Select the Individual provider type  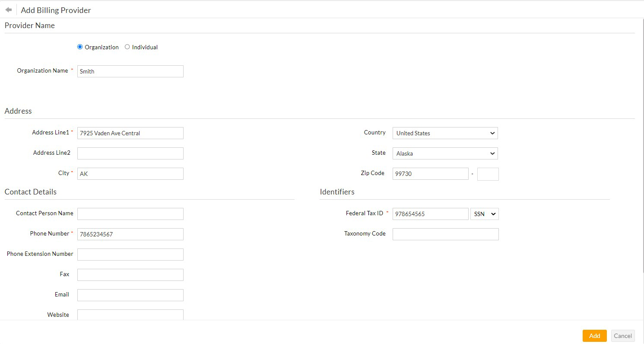pos(127,47)
